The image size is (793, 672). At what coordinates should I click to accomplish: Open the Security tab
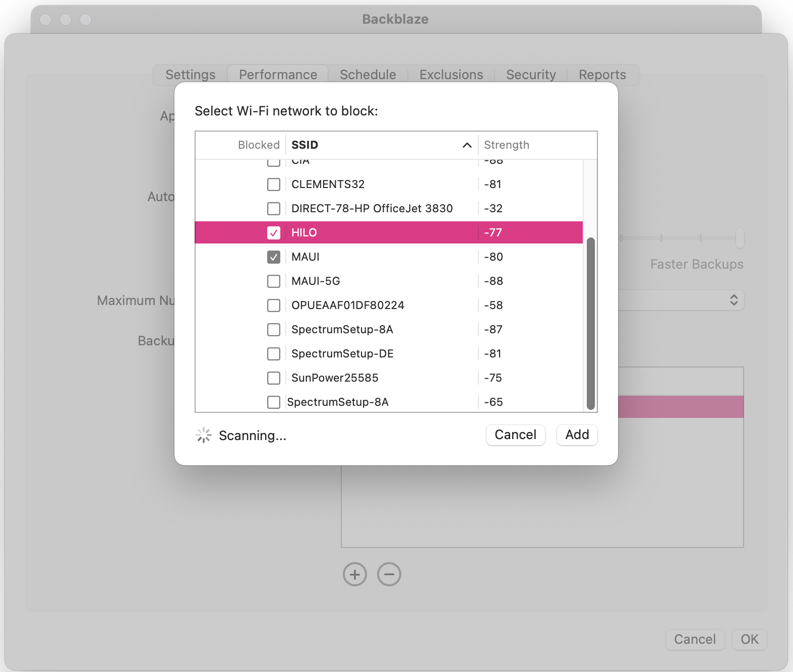pos(531,75)
